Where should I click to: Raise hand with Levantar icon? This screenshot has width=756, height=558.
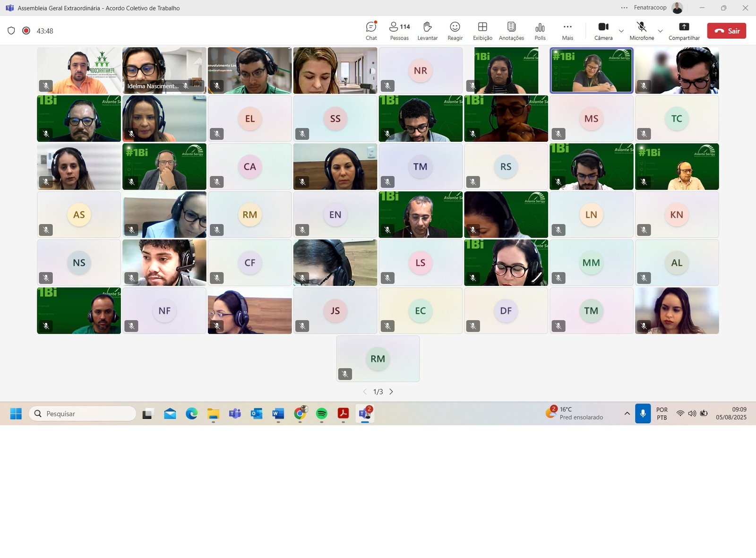427,31
